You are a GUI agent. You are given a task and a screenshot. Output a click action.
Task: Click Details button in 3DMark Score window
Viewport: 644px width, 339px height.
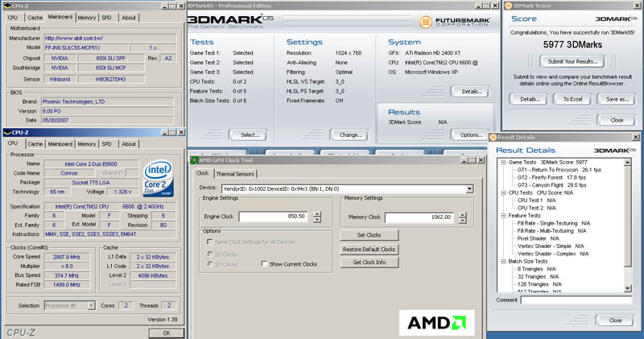(x=530, y=99)
